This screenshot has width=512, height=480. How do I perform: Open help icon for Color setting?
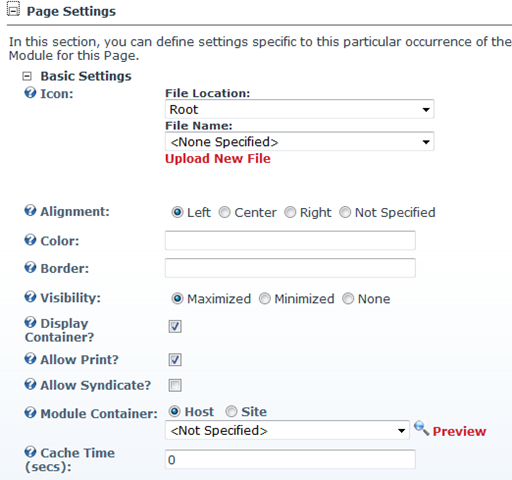click(30, 240)
